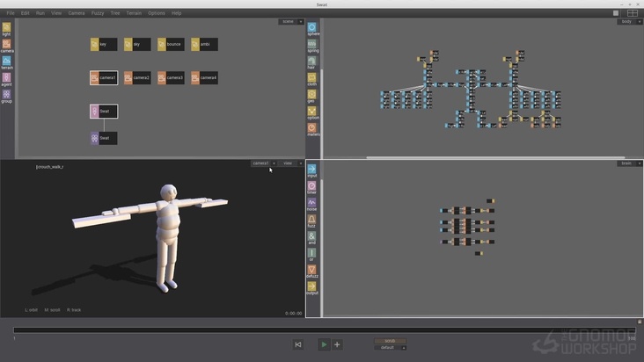Open the Edit menu
644x362 pixels.
[x=25, y=13]
